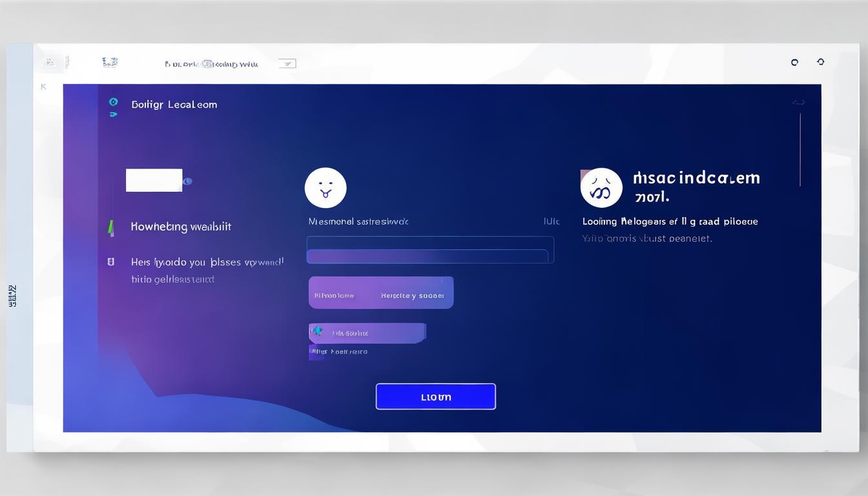Click the smiley face avatar with tongue out
The height and width of the screenshot is (496, 868).
pyautogui.click(x=325, y=188)
